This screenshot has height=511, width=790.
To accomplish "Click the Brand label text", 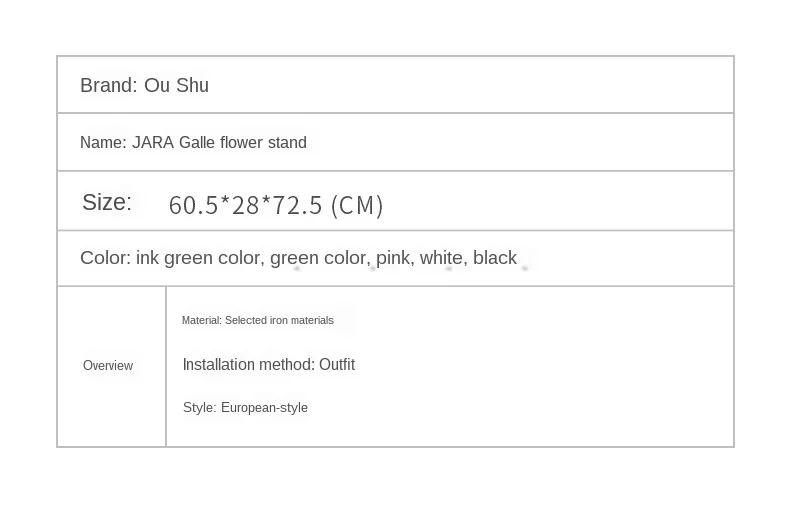I will pyautogui.click(x=108, y=86).
